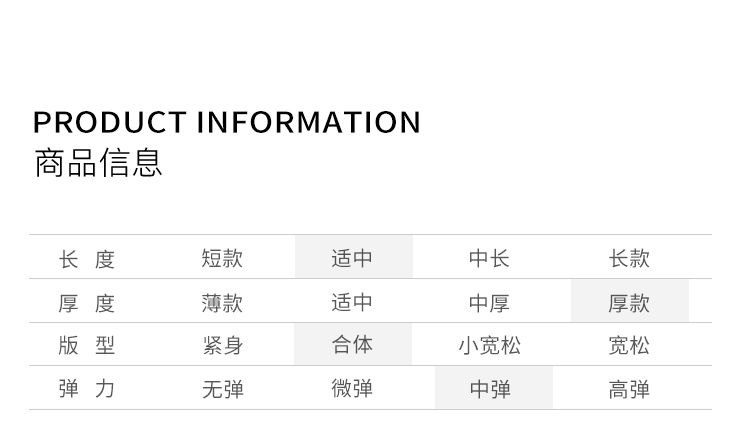Select 无弹 elasticity option

pos(222,389)
